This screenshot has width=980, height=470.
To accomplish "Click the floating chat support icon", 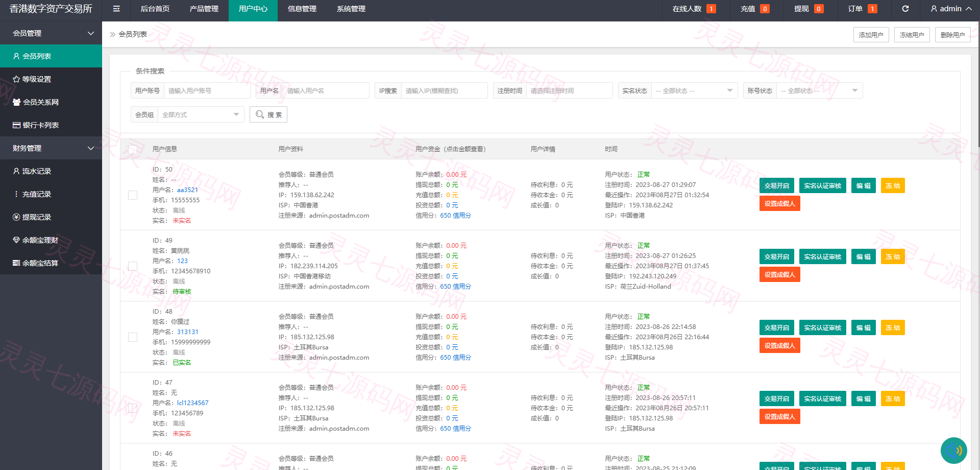I will click(953, 451).
